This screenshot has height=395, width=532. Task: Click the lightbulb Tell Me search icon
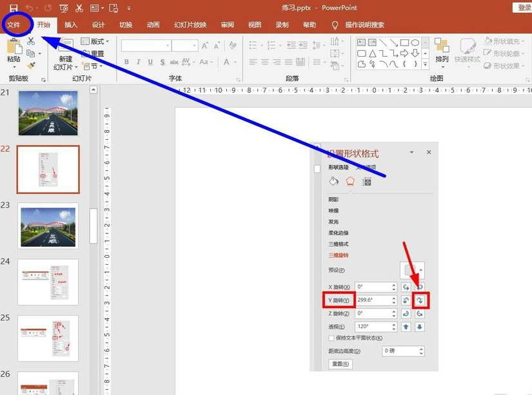tap(335, 25)
